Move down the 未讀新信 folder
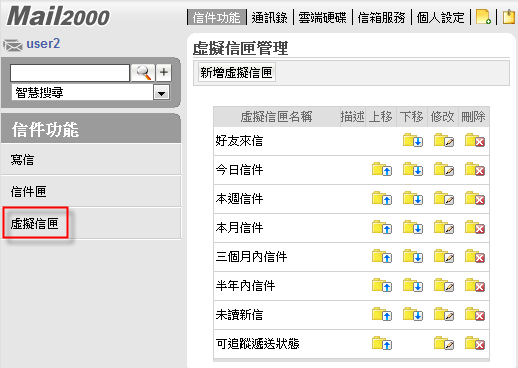The image size is (518, 368). click(x=413, y=315)
